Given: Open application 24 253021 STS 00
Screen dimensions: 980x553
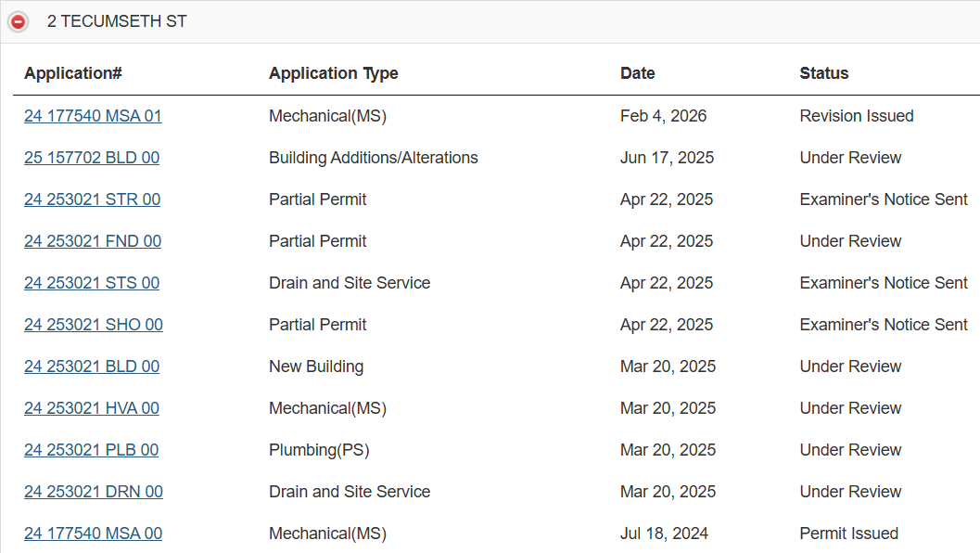Looking at the screenshot, I should click(92, 283).
